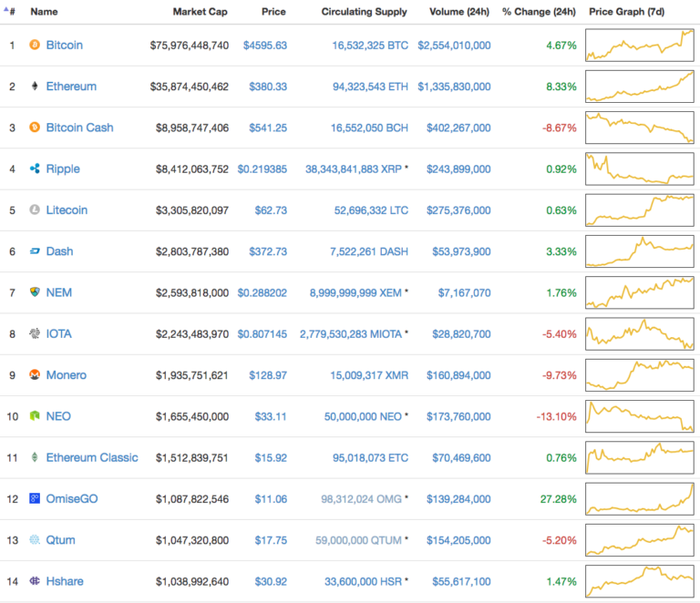Click the Ethereum diamond icon
The image size is (700, 603).
[35, 87]
